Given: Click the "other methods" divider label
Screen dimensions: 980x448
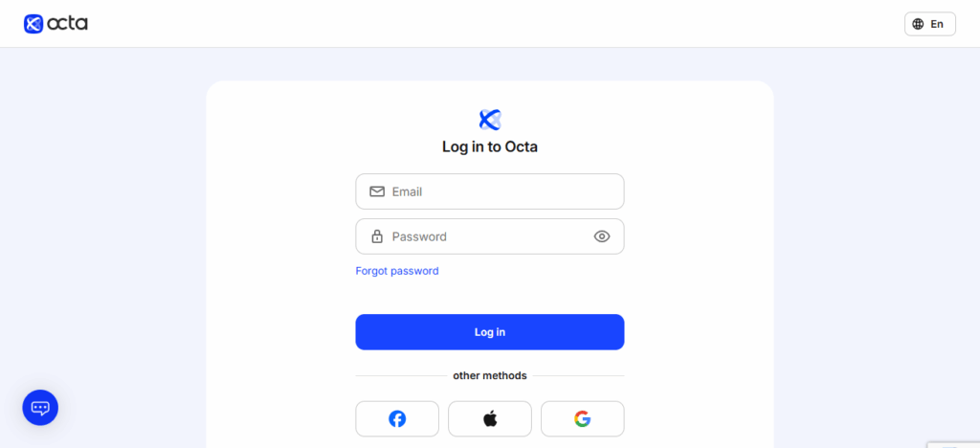Looking at the screenshot, I should coord(490,375).
